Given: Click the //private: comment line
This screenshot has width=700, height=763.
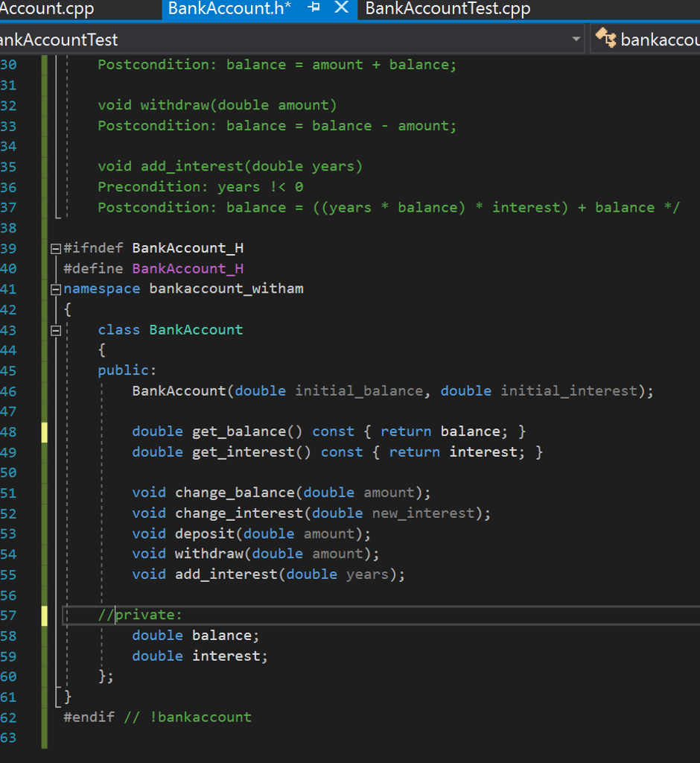Looking at the screenshot, I should (140, 615).
